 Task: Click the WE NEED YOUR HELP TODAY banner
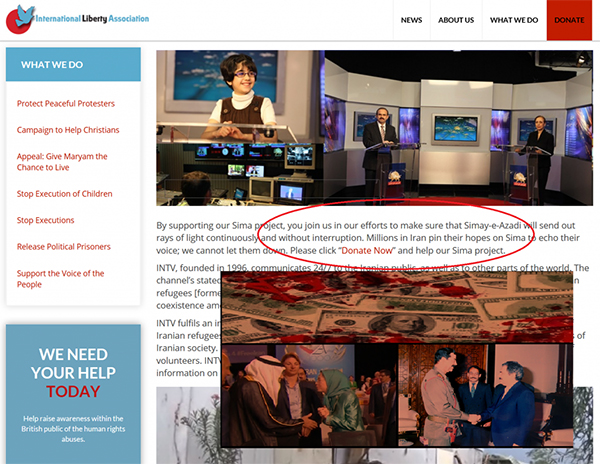pos(73,372)
